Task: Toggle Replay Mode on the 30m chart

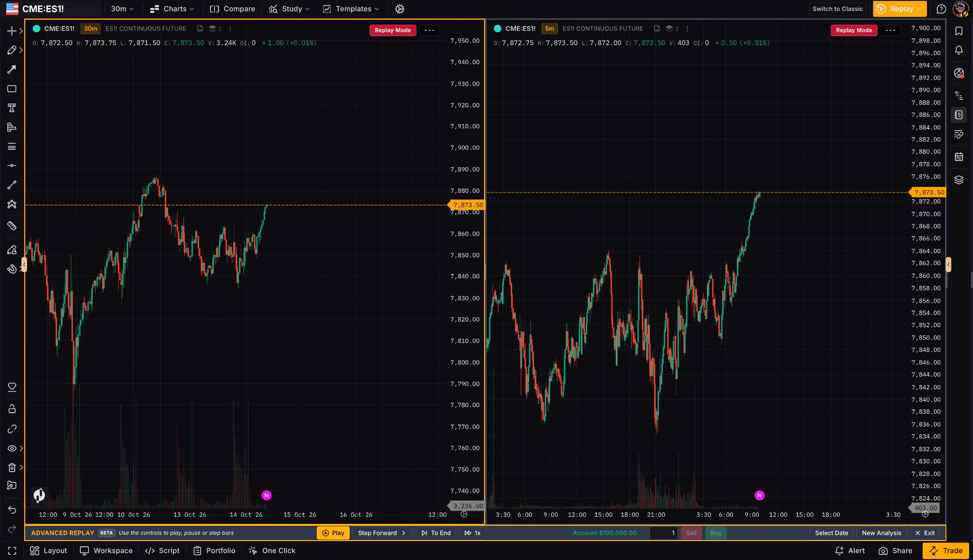Action: coord(392,30)
